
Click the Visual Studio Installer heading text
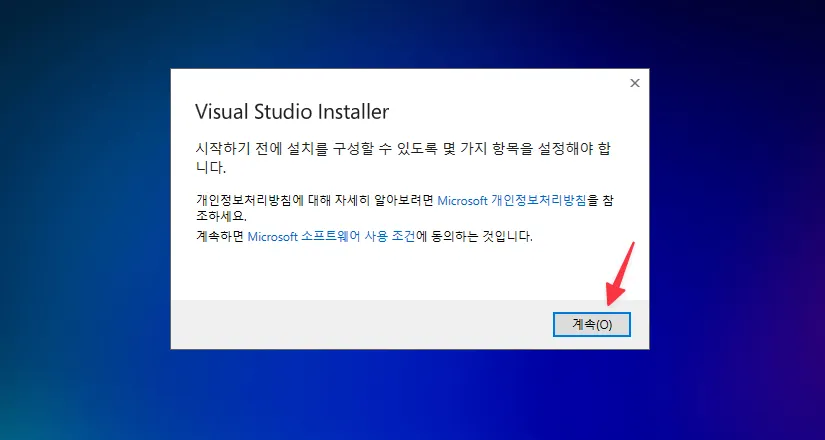[292, 112]
